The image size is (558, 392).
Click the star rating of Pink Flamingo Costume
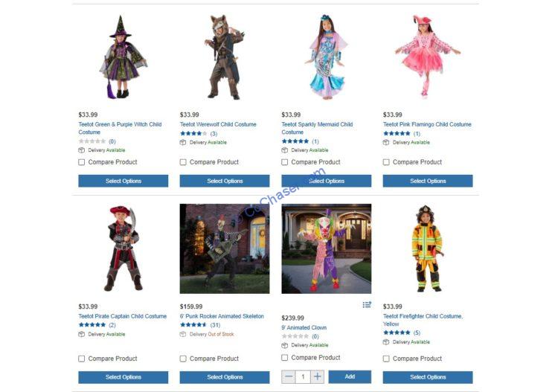397,134
